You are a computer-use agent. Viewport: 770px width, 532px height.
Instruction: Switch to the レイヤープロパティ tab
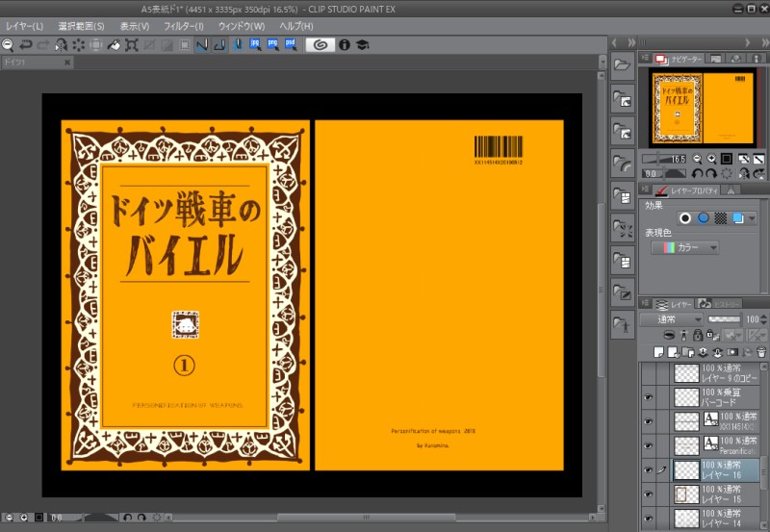pyautogui.click(x=688, y=190)
